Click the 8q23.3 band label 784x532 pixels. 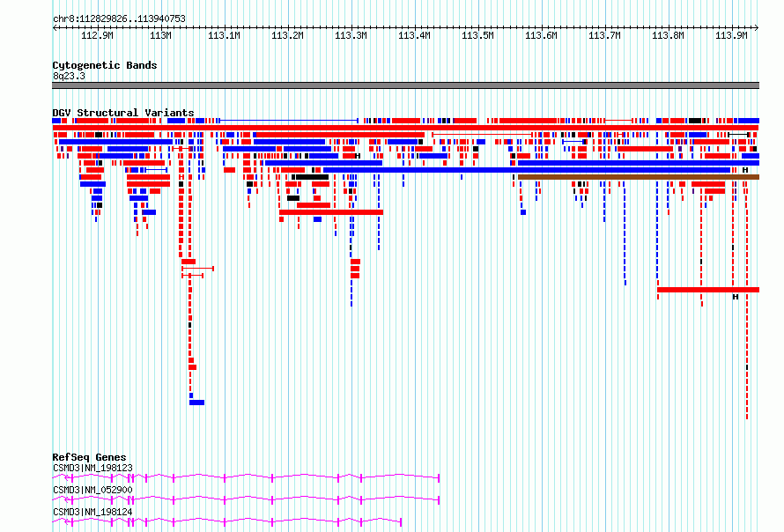(x=69, y=76)
